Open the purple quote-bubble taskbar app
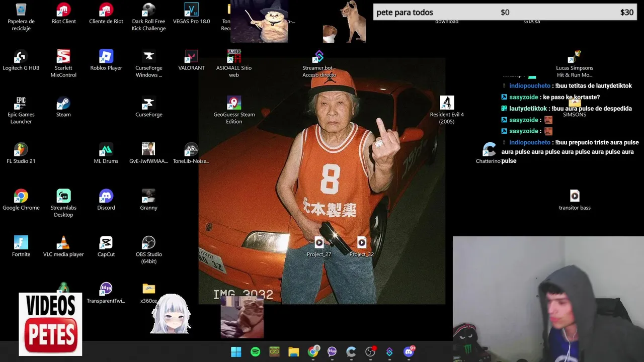This screenshot has width=644, height=362. [332, 352]
